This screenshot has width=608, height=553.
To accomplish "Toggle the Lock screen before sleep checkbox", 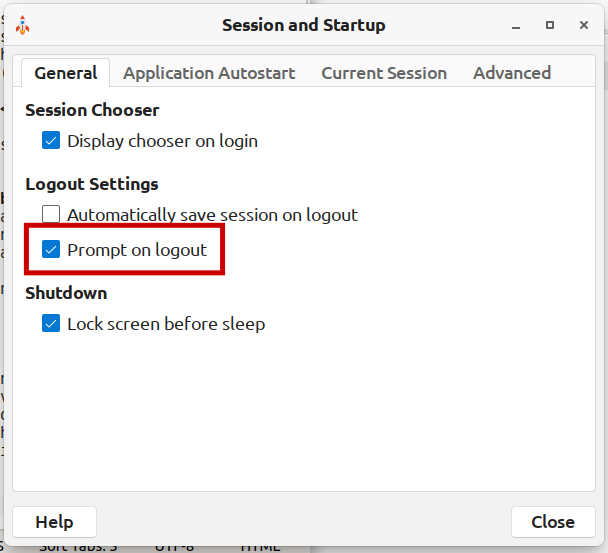I will click(52, 324).
